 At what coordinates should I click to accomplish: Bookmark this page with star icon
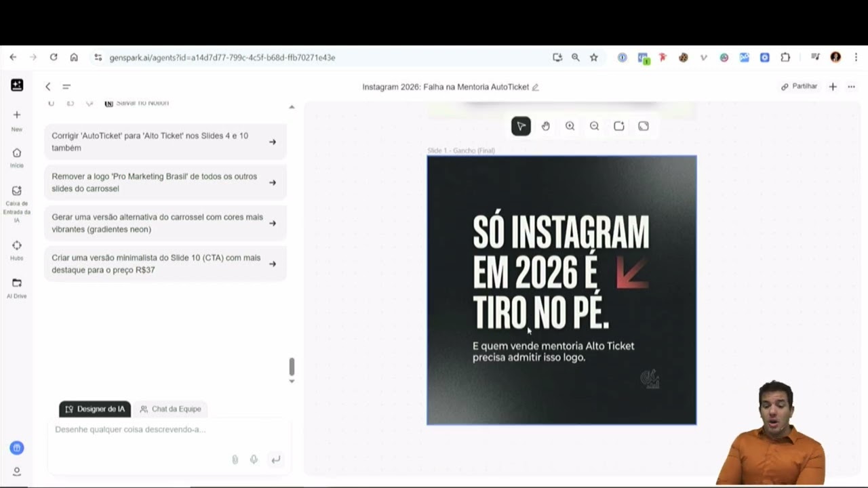[x=594, y=58]
